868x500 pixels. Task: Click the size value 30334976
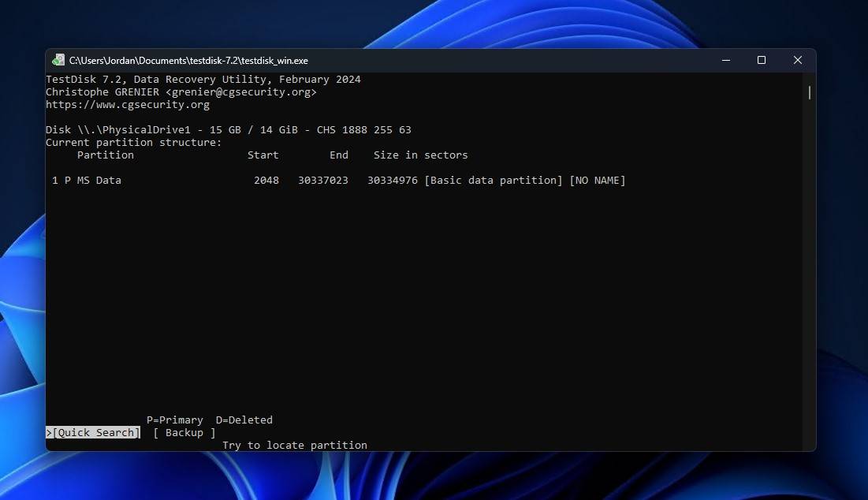393,180
